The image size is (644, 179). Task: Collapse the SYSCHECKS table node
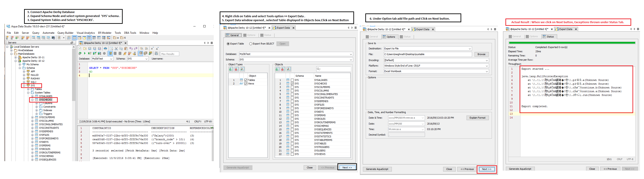32,100
